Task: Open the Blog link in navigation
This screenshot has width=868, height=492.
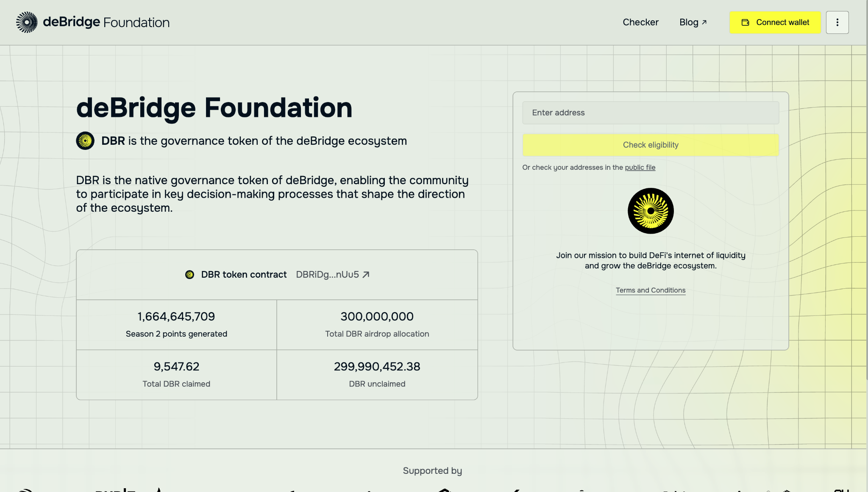Action: (x=689, y=22)
